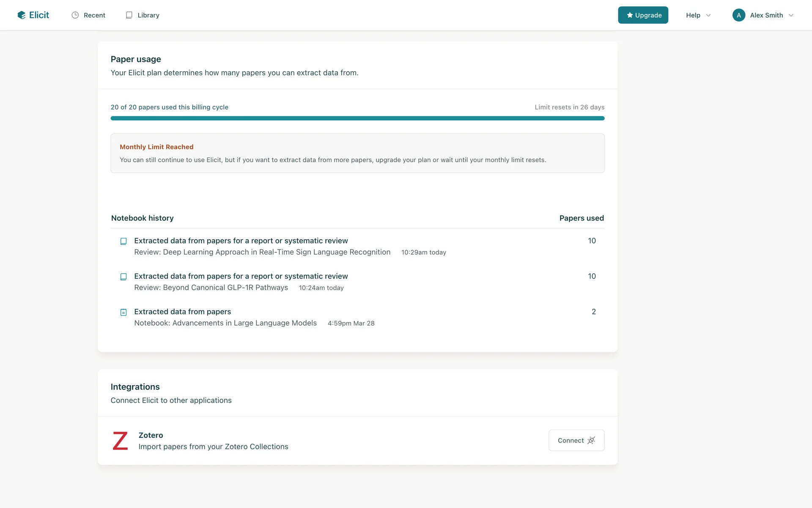Click the Alex Smith avatar circle
Image resolution: width=812 pixels, height=508 pixels.
pyautogui.click(x=738, y=15)
